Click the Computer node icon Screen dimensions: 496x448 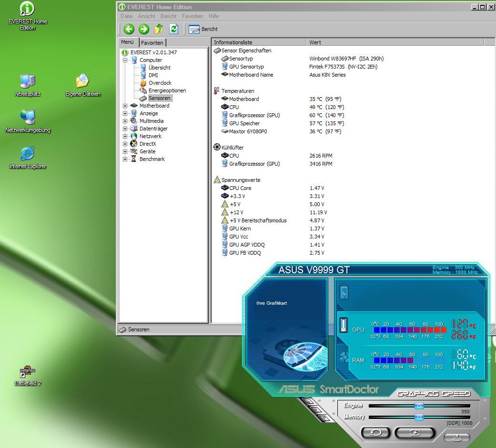(x=134, y=60)
